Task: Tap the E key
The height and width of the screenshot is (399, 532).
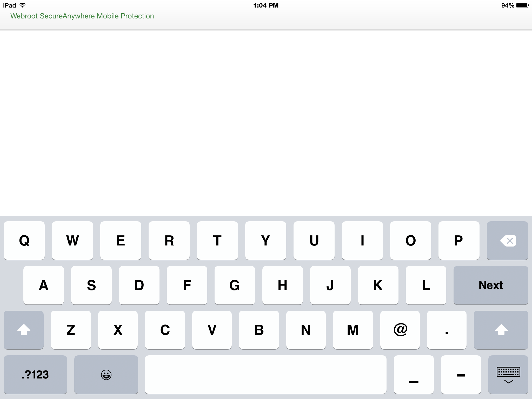Action: click(x=121, y=241)
